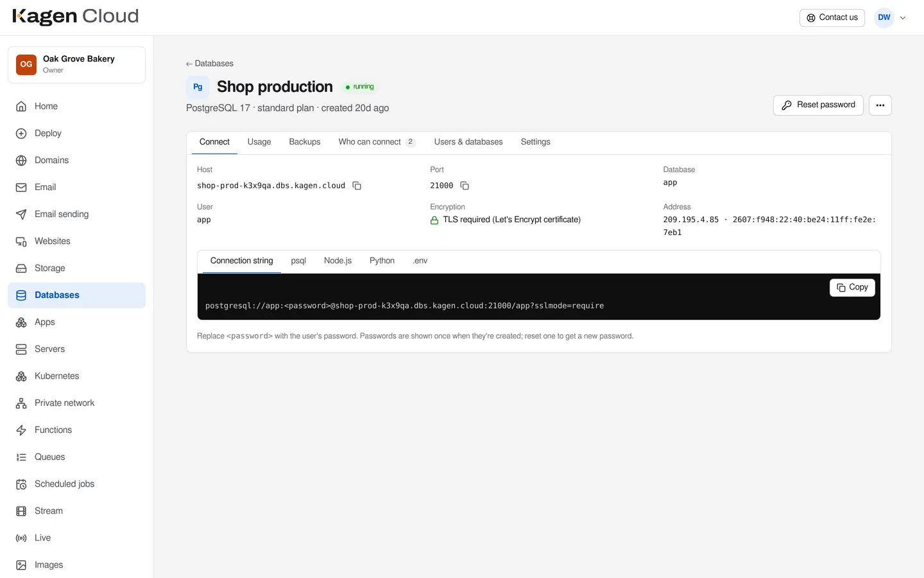Click the Kagen Cloud logo
This screenshot has height=578, width=924.
click(76, 17)
